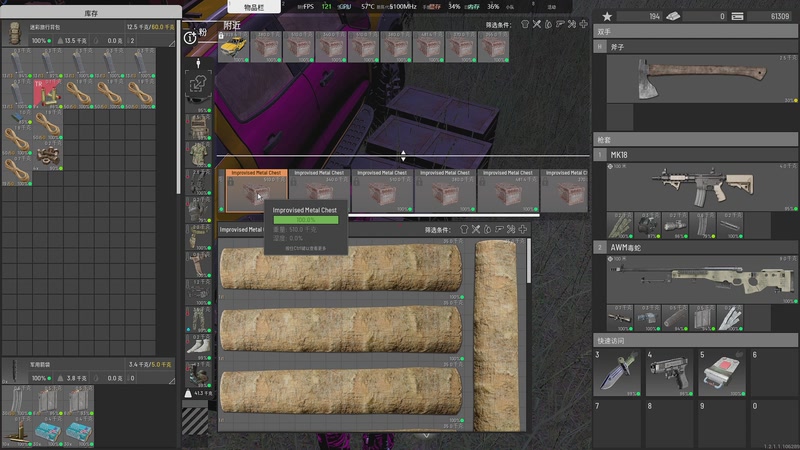Select the MK18 rifle weapon
Screen dimensions: 800x450
coord(702,186)
